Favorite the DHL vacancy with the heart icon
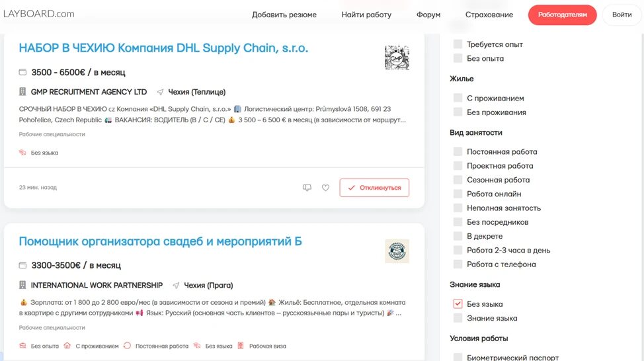 [325, 188]
